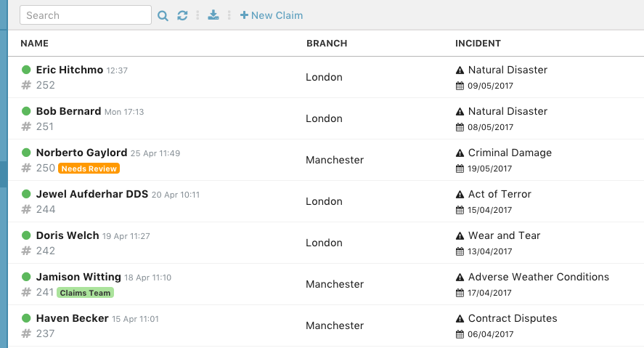
Task: Focus the Search input field
Action: 86,15
